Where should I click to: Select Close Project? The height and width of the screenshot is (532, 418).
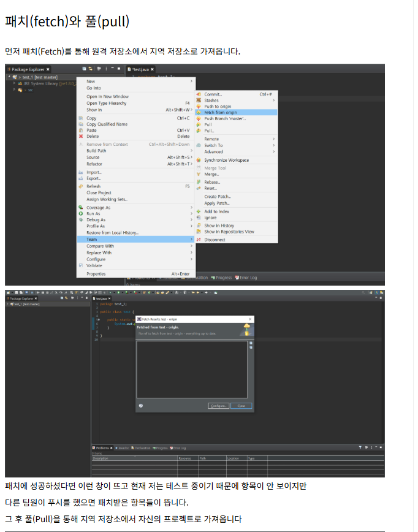pos(99,192)
